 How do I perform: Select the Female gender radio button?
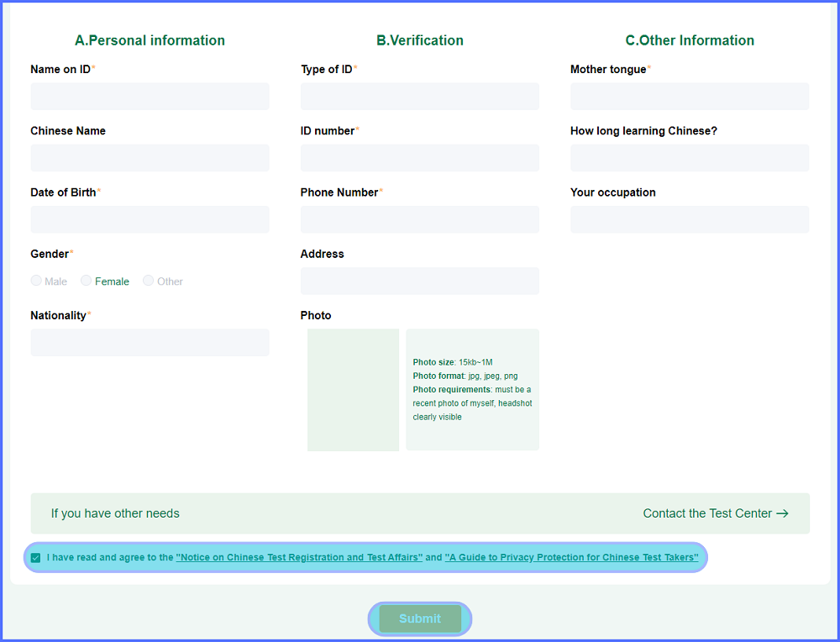[x=87, y=281]
